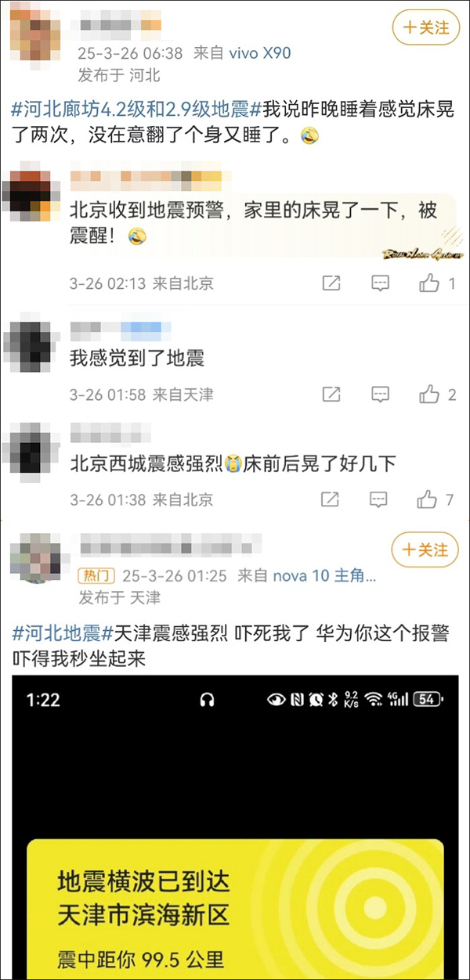Image resolution: width=470 pixels, height=980 pixels.
Task: Tap the vivo X90 device source link
Action: click(259, 53)
